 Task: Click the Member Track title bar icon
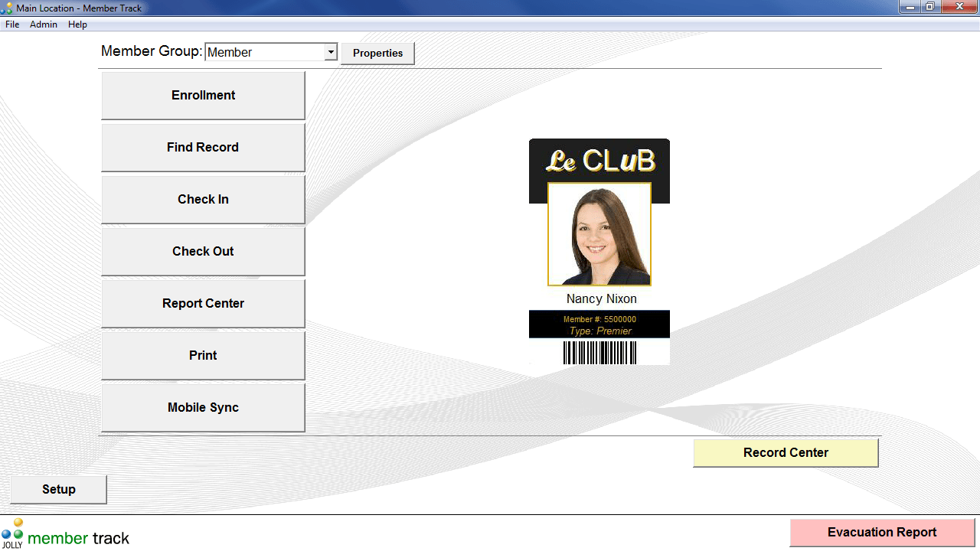(7, 8)
